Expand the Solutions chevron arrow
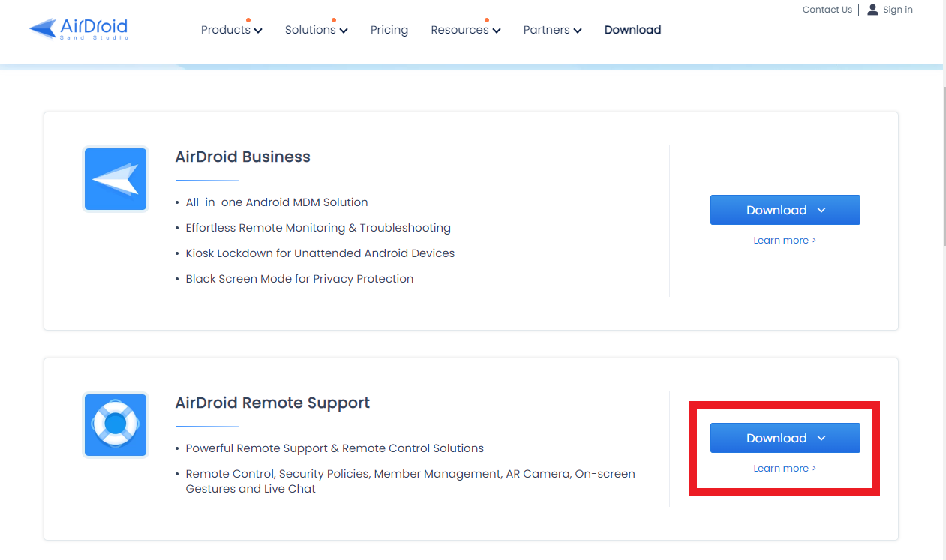This screenshot has width=946, height=560. coord(344,31)
